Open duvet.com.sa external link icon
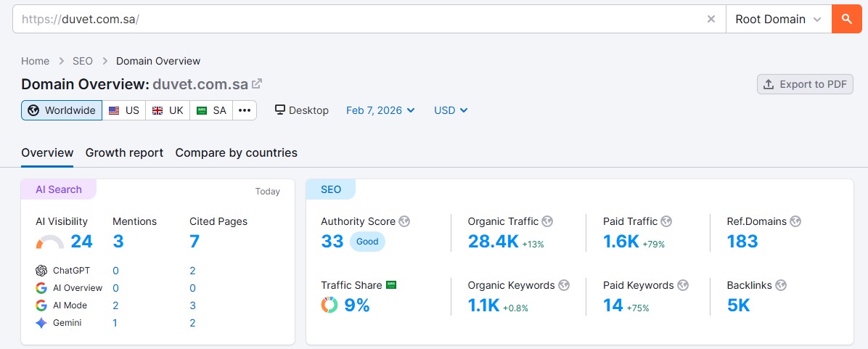Screen dimensions: 868x349 pyautogui.click(x=256, y=84)
